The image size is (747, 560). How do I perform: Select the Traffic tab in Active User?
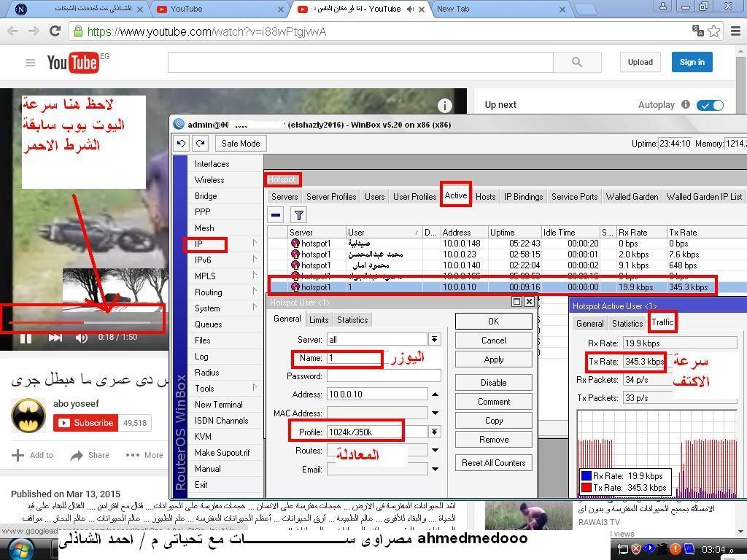click(x=662, y=322)
